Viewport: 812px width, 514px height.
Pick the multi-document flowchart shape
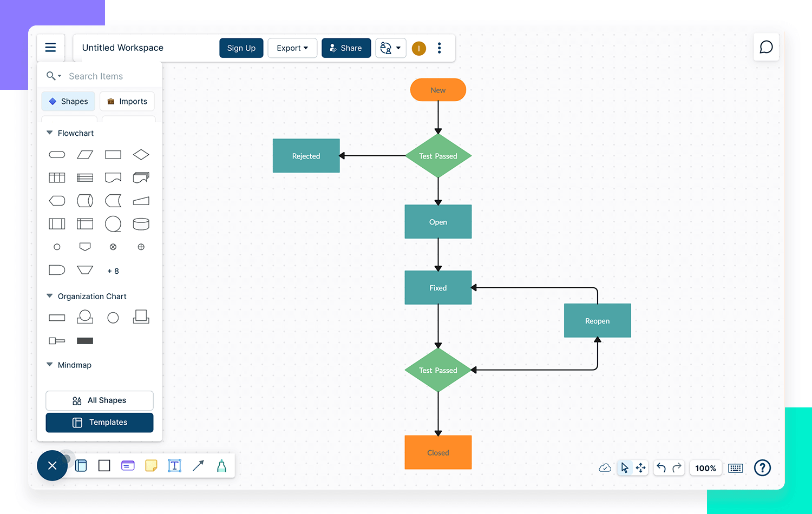click(x=141, y=177)
